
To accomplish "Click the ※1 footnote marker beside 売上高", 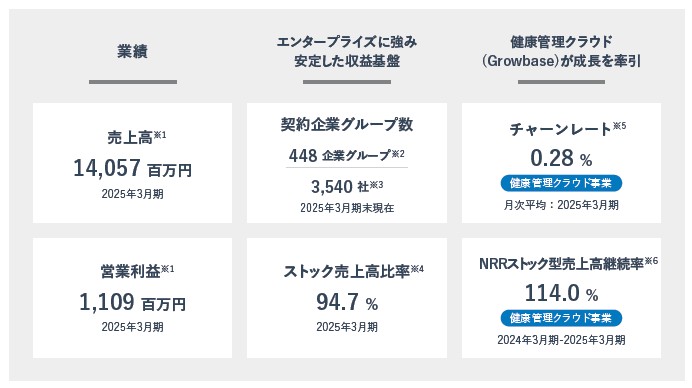I will [160, 134].
